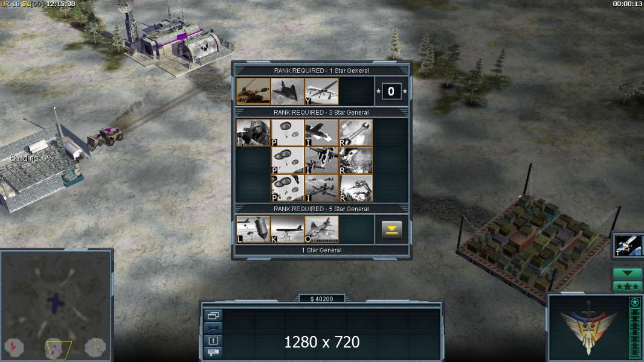This screenshot has width=644, height=362.
Task: Select the bomber power marked K
Action: [x=288, y=229]
